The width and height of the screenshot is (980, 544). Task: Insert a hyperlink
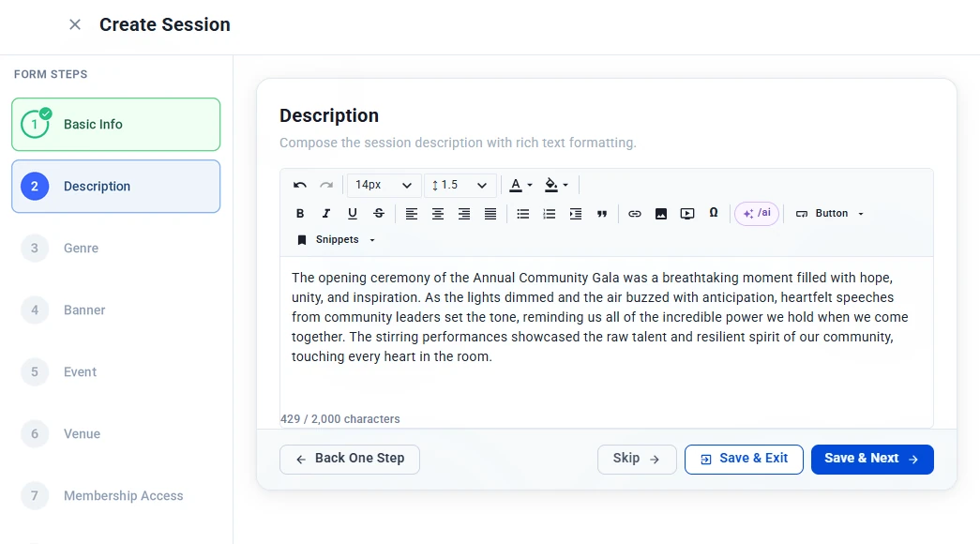(634, 214)
